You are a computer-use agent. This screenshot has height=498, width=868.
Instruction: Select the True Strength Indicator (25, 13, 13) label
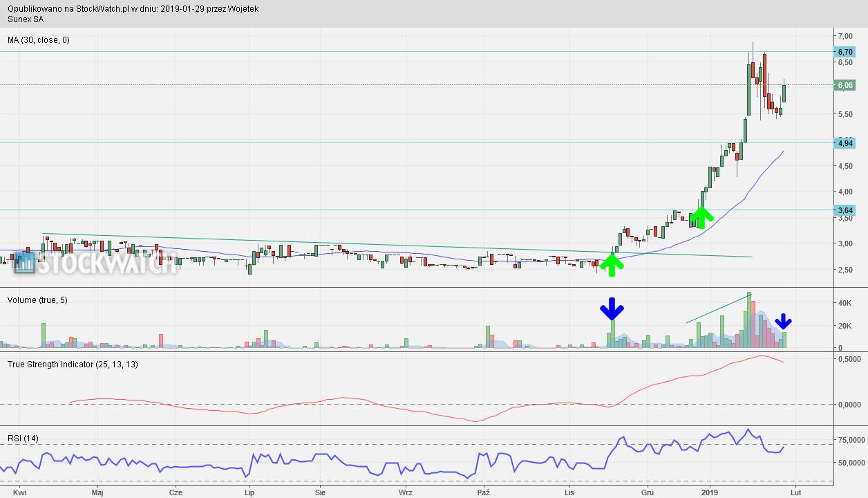tap(73, 364)
